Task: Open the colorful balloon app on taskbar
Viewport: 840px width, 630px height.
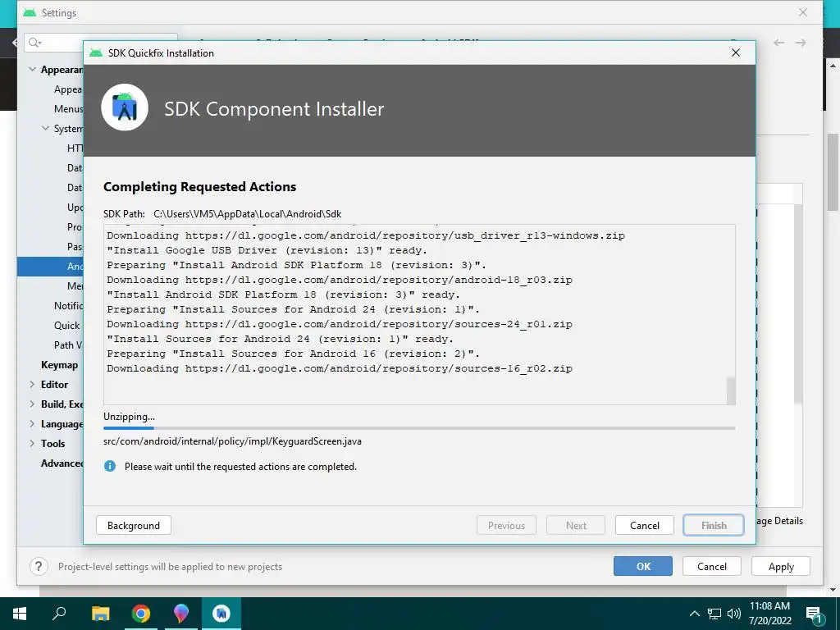Action: click(x=181, y=614)
